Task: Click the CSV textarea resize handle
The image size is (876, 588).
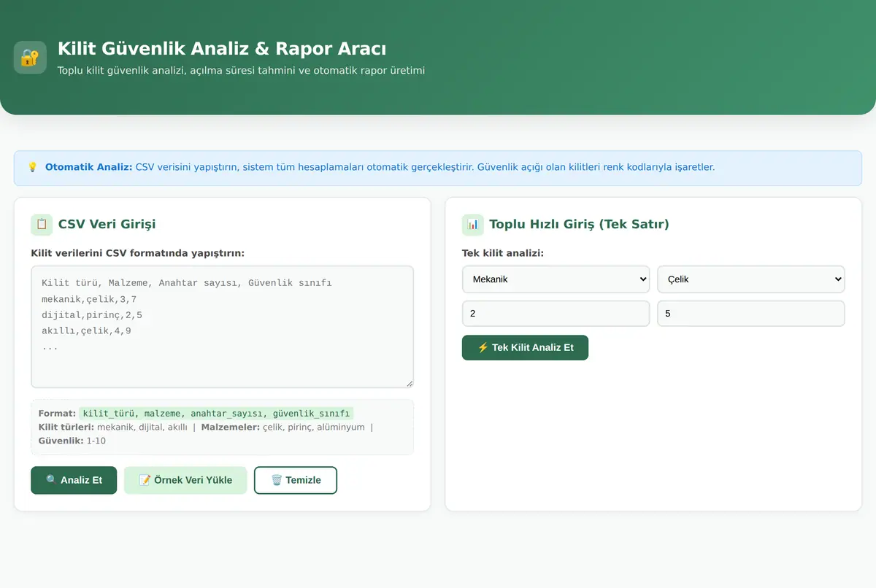Action: pyautogui.click(x=409, y=383)
